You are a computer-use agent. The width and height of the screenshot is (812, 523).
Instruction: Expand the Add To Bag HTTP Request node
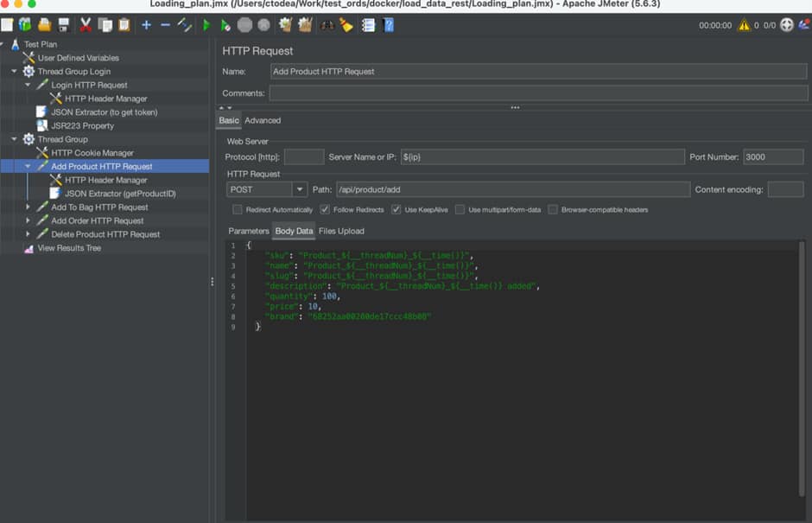28,207
